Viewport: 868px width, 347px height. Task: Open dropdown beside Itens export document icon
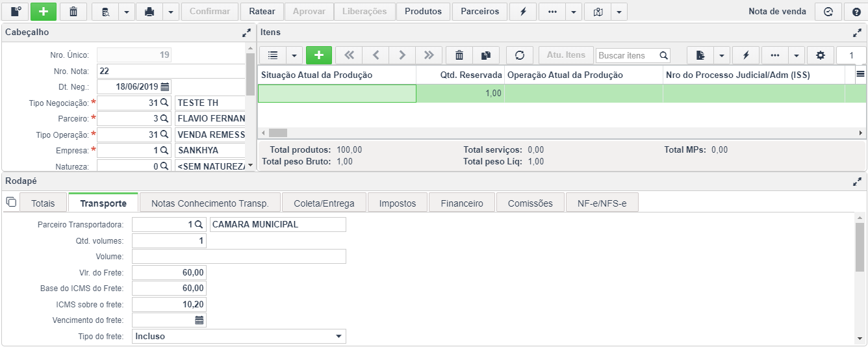coord(722,55)
